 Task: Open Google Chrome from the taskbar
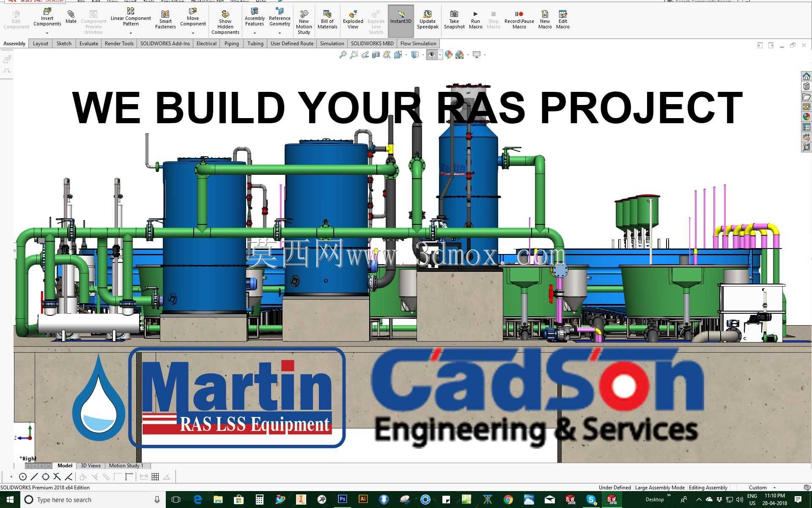[508, 500]
